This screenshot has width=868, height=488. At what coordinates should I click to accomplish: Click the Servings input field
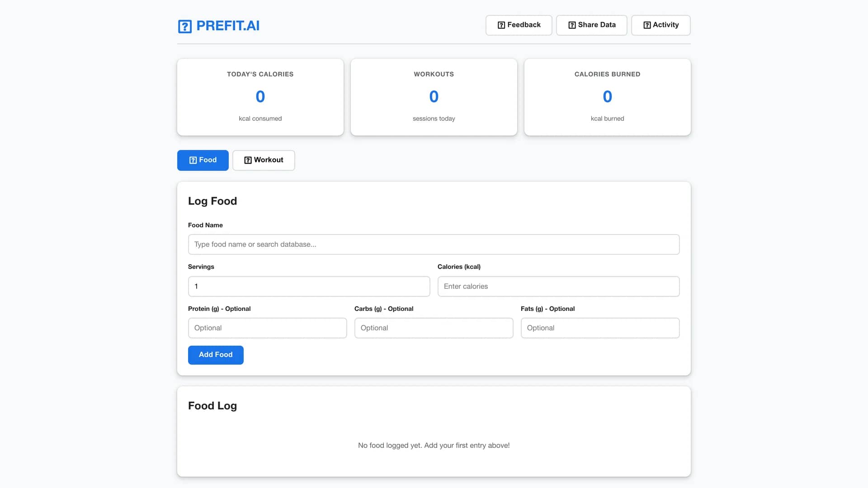pyautogui.click(x=309, y=286)
